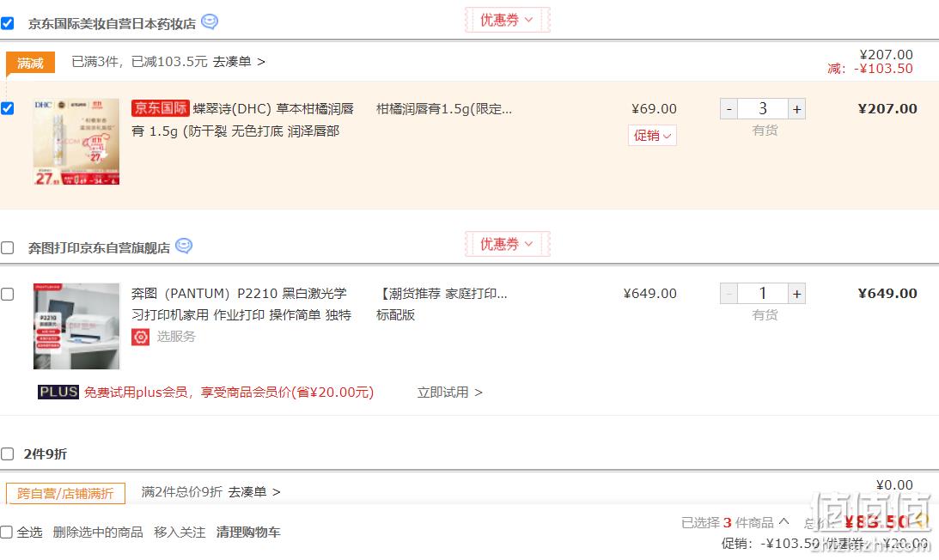Increase DHC lip balm quantity
Screen dimensions: 939x560
[796, 109]
